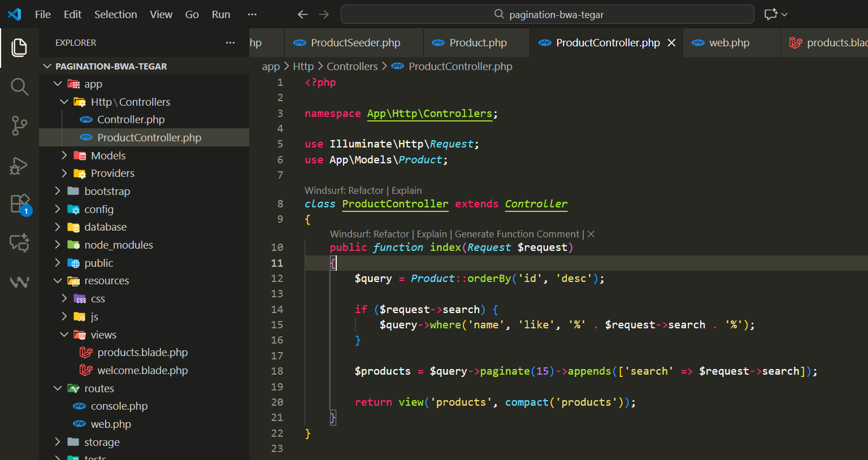Open the Search view in activity bar
The height and width of the screenshot is (460, 868).
(19, 87)
